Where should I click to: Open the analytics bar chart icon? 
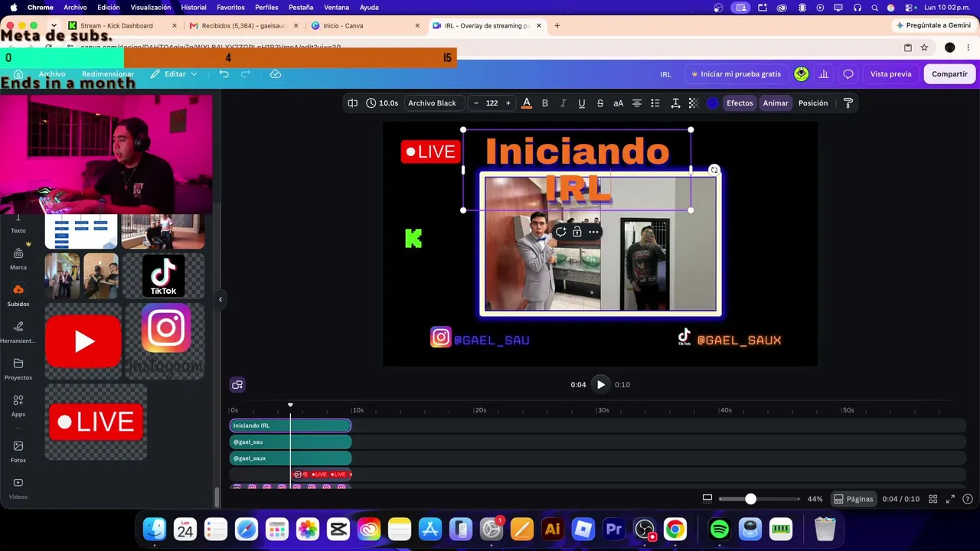pos(824,74)
